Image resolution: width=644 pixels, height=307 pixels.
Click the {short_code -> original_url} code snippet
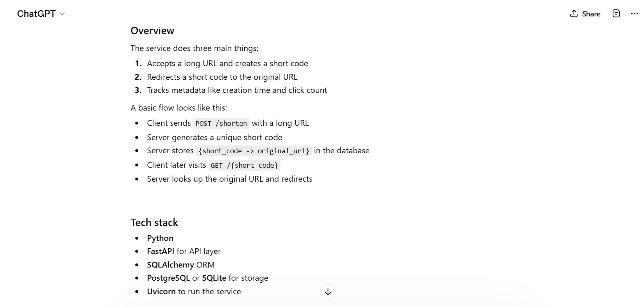point(253,151)
